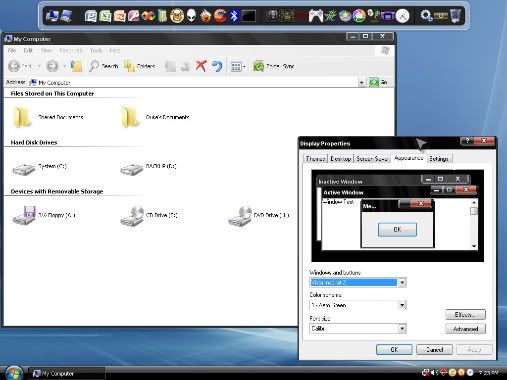Open the Recycle Bin icon in the dock
Screen dimensions: 507x380
(456, 16)
